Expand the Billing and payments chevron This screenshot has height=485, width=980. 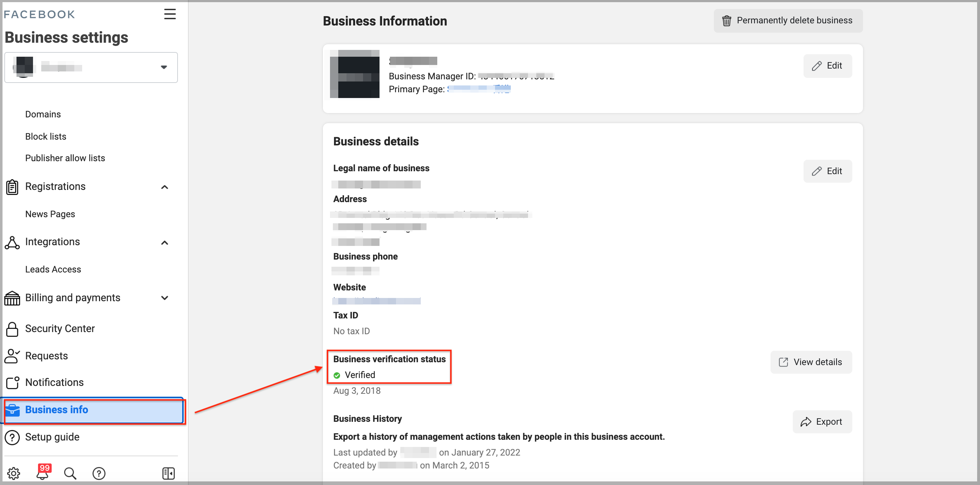click(x=164, y=298)
